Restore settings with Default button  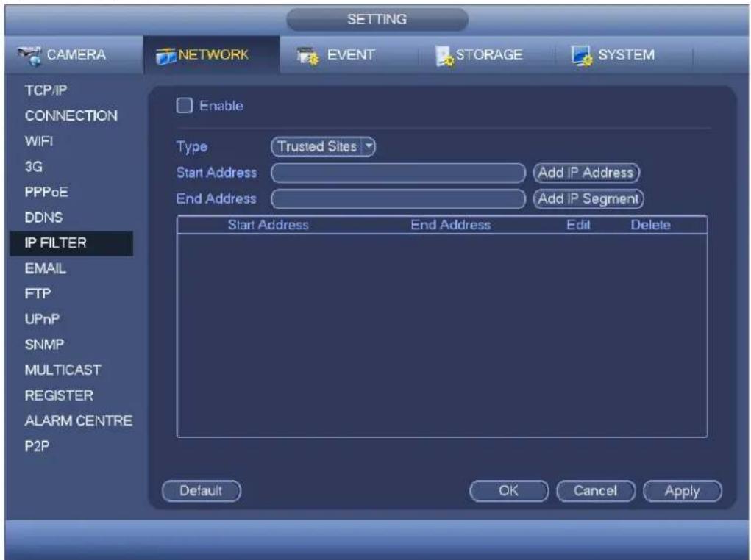[201, 491]
